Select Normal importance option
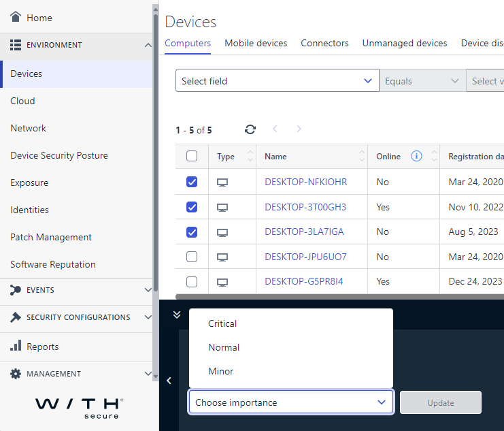Viewport: 504px width, 431px height. pyautogui.click(x=291, y=347)
